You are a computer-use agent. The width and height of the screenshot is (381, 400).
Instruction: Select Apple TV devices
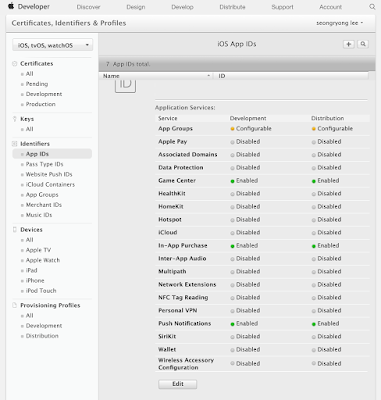38,250
